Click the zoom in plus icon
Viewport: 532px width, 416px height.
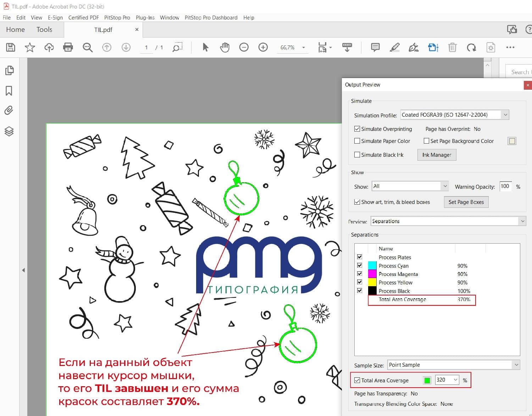(x=263, y=47)
